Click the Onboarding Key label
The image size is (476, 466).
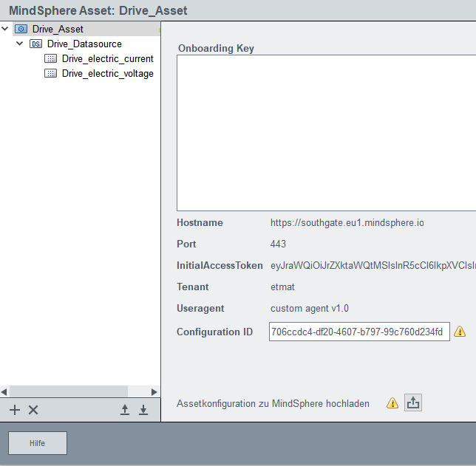click(x=216, y=48)
